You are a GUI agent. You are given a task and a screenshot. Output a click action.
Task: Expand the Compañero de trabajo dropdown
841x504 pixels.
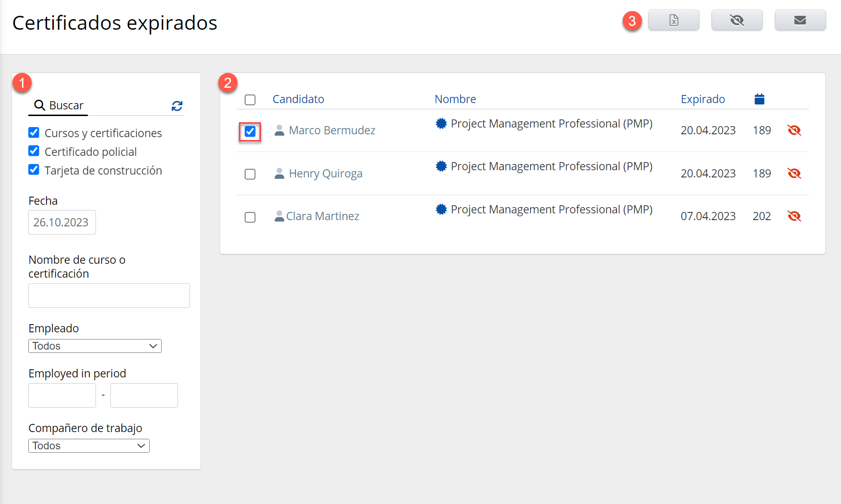pos(89,446)
